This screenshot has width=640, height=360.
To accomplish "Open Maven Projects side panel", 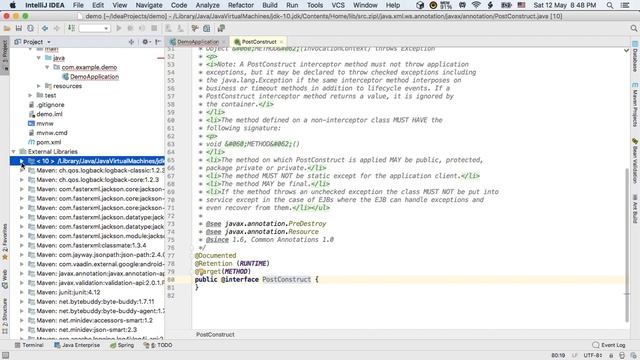I will click(x=635, y=104).
